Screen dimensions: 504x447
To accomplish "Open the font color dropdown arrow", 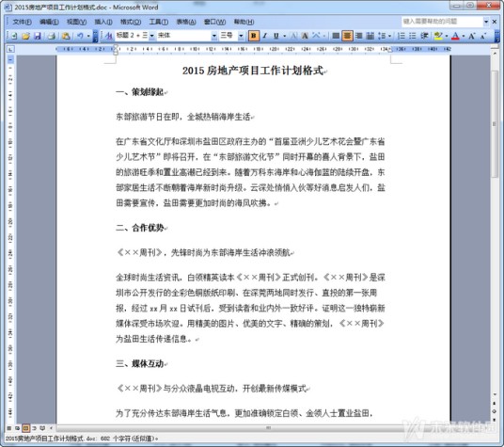I will [x=464, y=36].
